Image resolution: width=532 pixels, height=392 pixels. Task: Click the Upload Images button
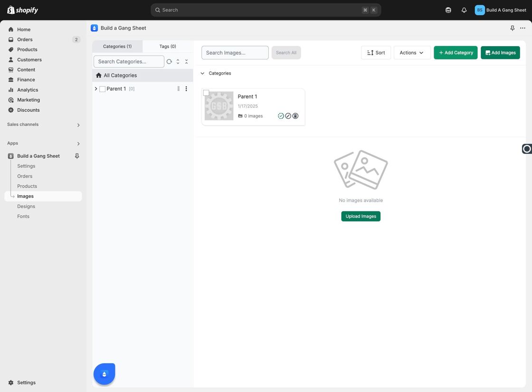[x=361, y=216]
